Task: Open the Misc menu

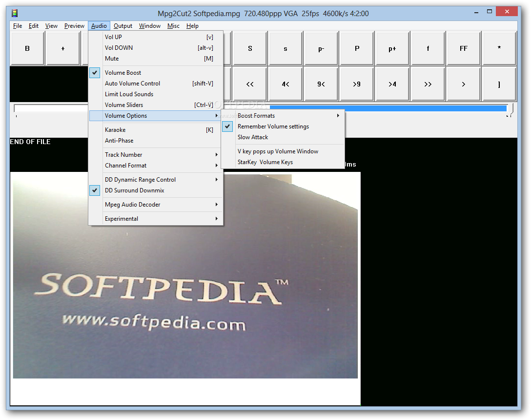Action: coord(173,26)
